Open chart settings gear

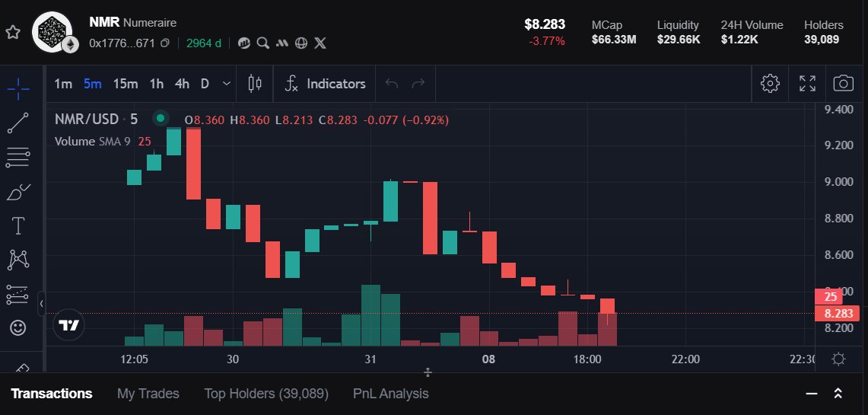(x=770, y=84)
